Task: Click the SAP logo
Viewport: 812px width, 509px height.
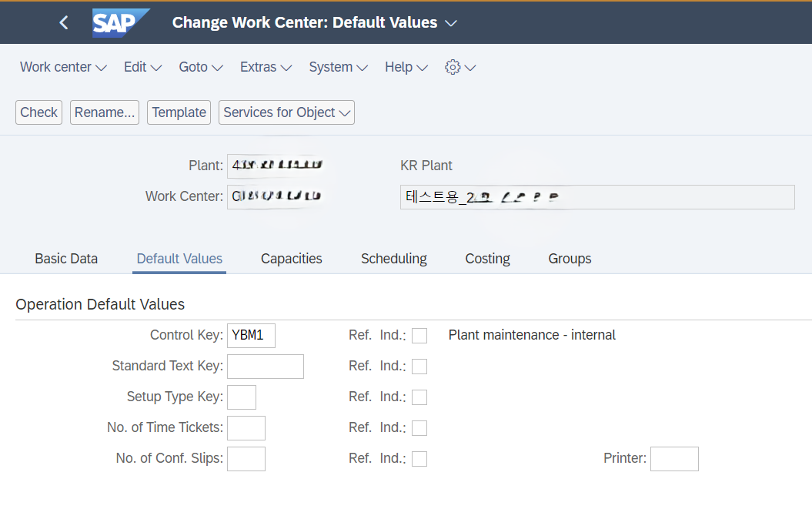Action: [121, 23]
